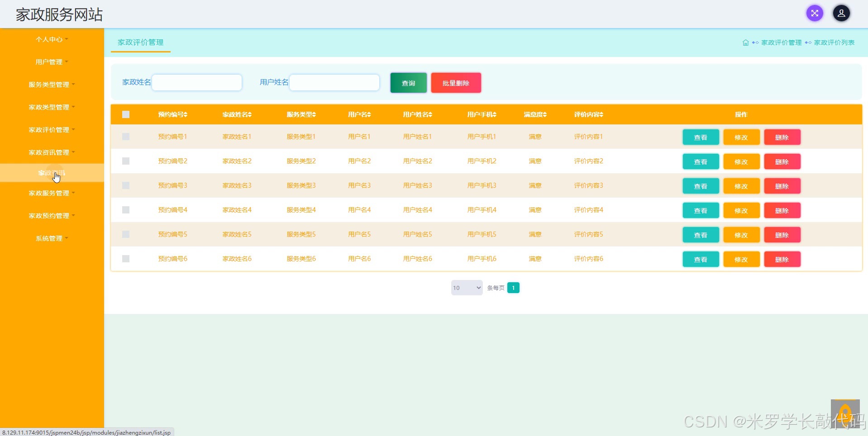The image size is (868, 436).
Task: Sort by 满意度 column arrows
Action: point(545,115)
